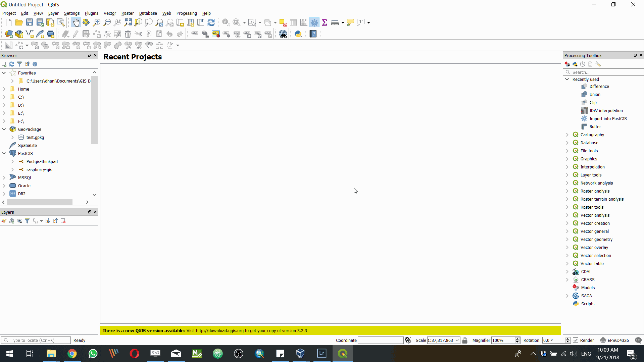The image size is (644, 362).
Task: Open Google Chrome from the taskbar
Action: [72, 354]
